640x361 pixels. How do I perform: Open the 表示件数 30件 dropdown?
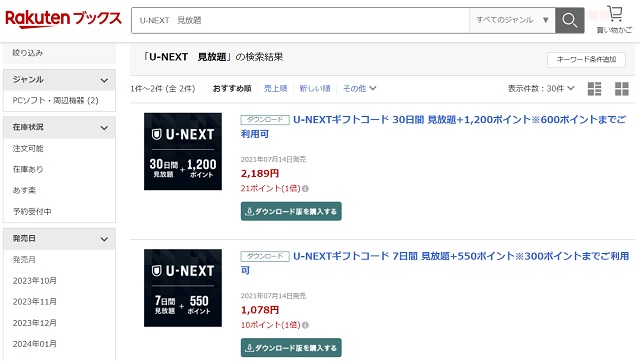[x=541, y=89]
